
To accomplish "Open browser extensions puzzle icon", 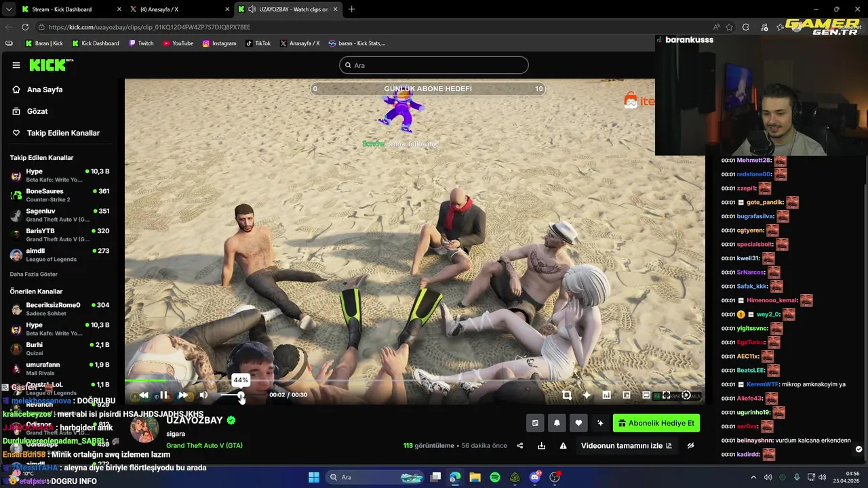I will click(x=746, y=27).
